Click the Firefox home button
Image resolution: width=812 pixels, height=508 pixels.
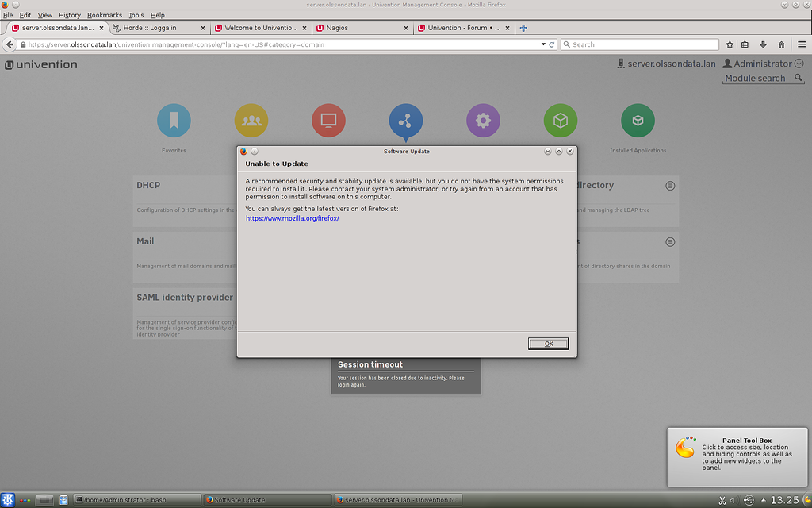coord(781,44)
